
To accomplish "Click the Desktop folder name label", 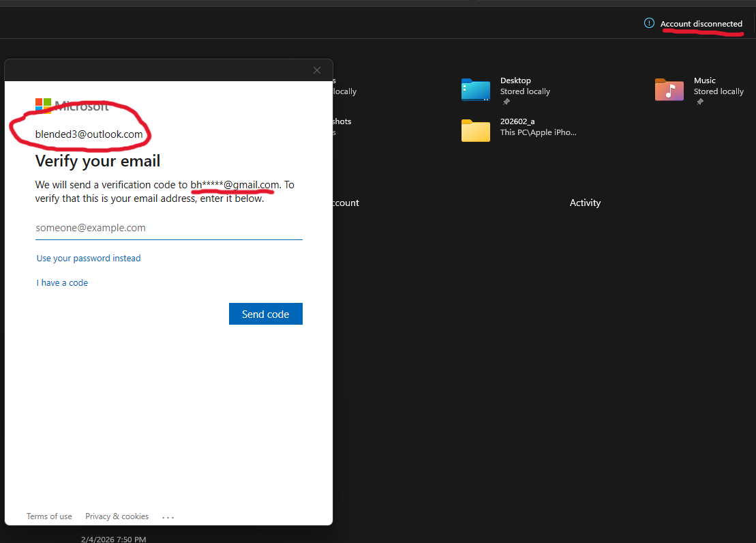I will [515, 80].
